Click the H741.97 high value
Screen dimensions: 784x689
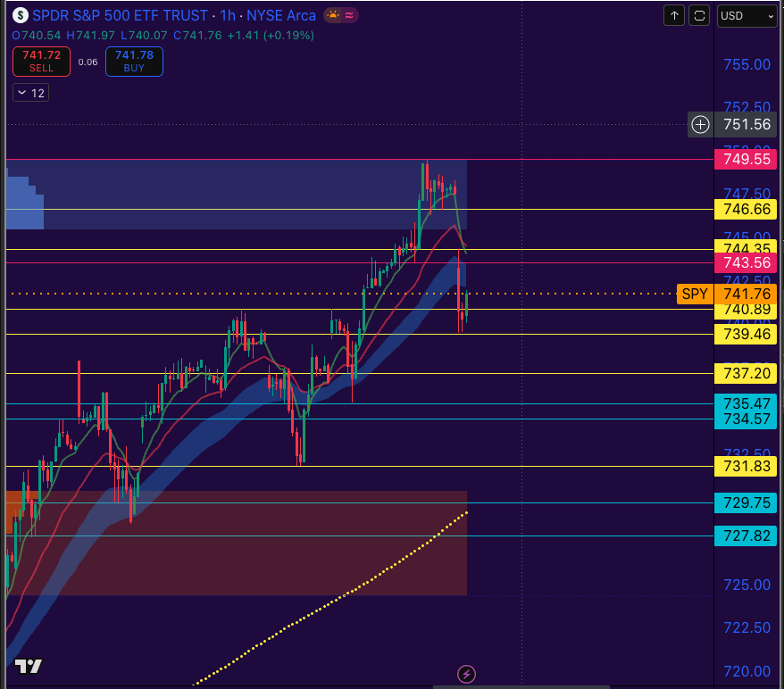90,36
